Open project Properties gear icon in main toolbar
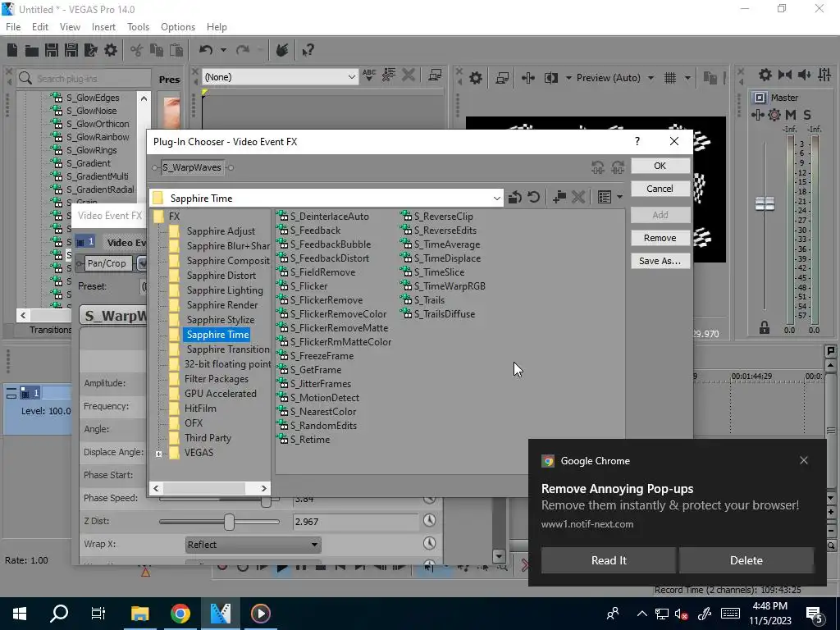The width and height of the screenshot is (840, 630). coord(111,50)
